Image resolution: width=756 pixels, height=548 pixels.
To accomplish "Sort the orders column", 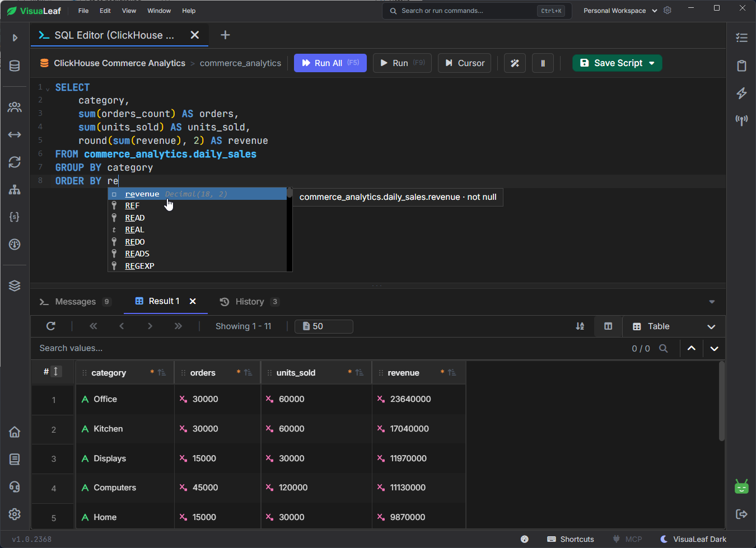I will [248, 373].
